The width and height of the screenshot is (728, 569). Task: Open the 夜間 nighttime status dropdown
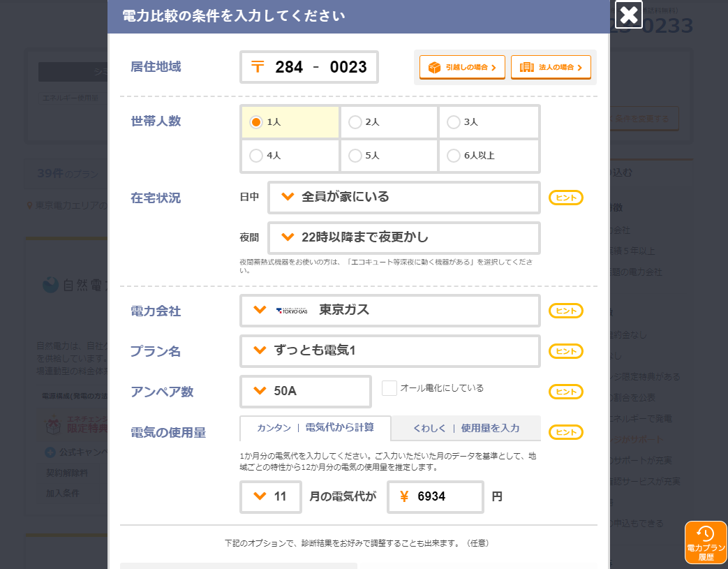[404, 238]
